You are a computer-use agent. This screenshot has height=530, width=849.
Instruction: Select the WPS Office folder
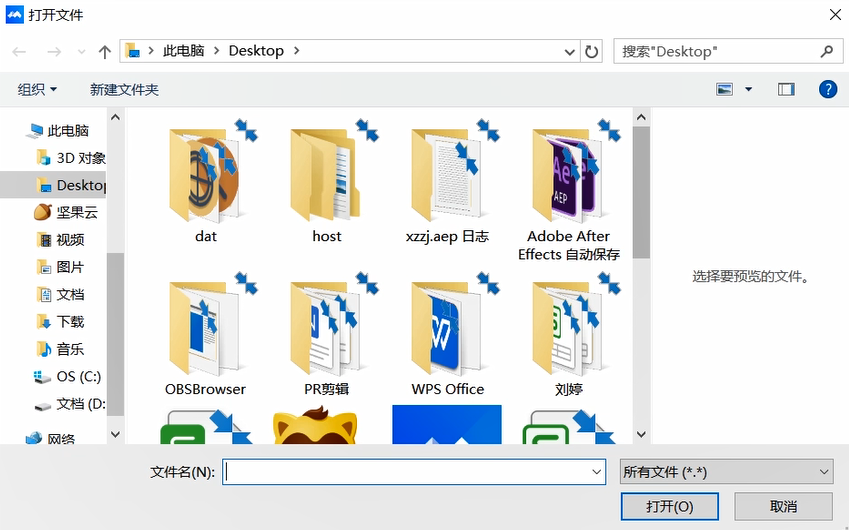point(448,336)
